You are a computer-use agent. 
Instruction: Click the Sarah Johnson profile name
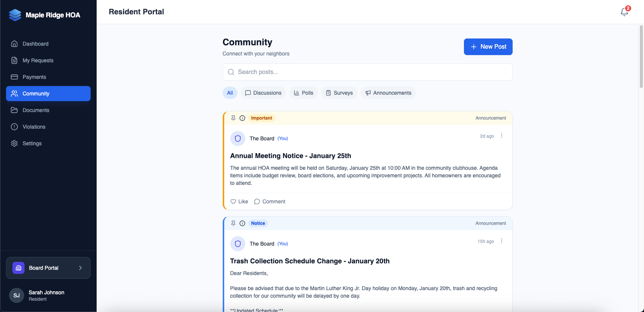pos(46,292)
